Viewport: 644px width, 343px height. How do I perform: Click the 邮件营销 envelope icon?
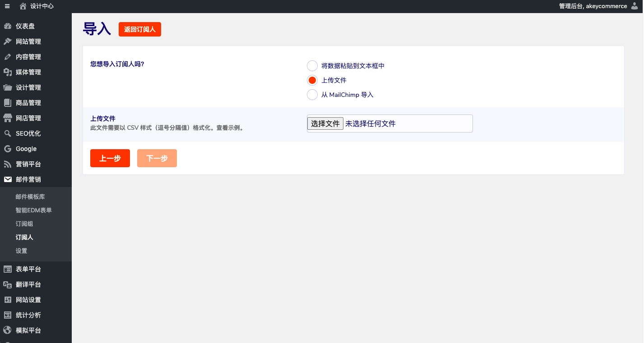pyautogui.click(x=8, y=179)
